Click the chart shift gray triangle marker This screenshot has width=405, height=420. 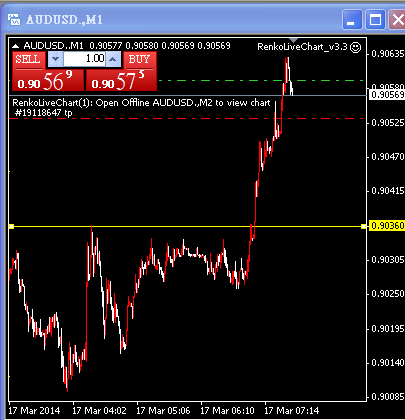pyautogui.click(x=293, y=40)
